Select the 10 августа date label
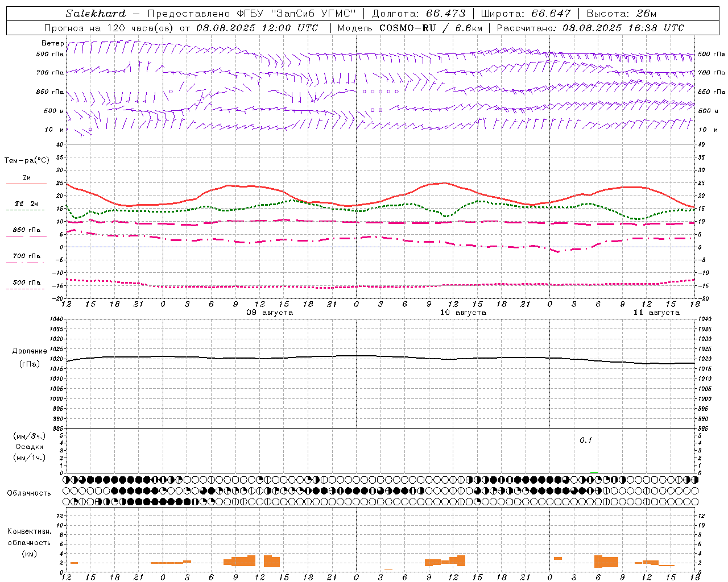This screenshot has width=728, height=582. (x=463, y=313)
